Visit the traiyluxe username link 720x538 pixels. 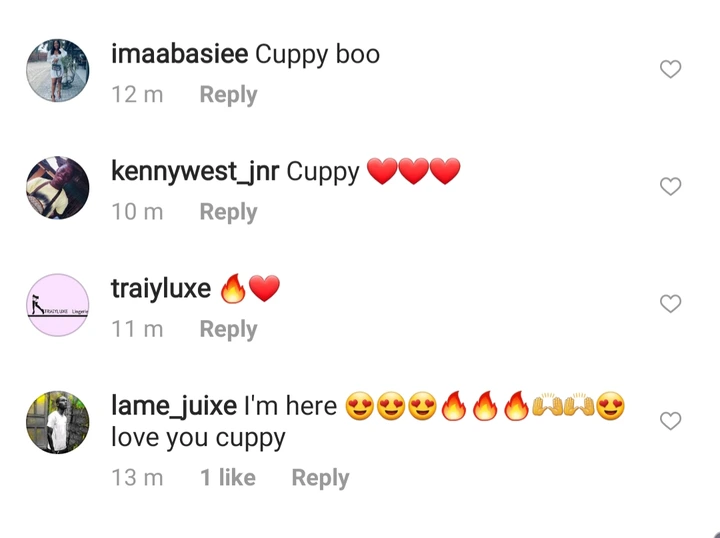point(161,289)
